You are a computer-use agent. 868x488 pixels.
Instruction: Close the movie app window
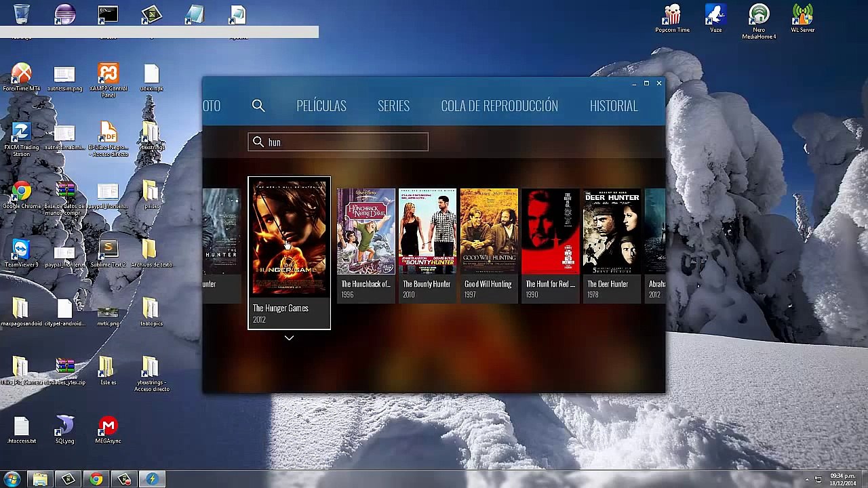pyautogui.click(x=658, y=83)
